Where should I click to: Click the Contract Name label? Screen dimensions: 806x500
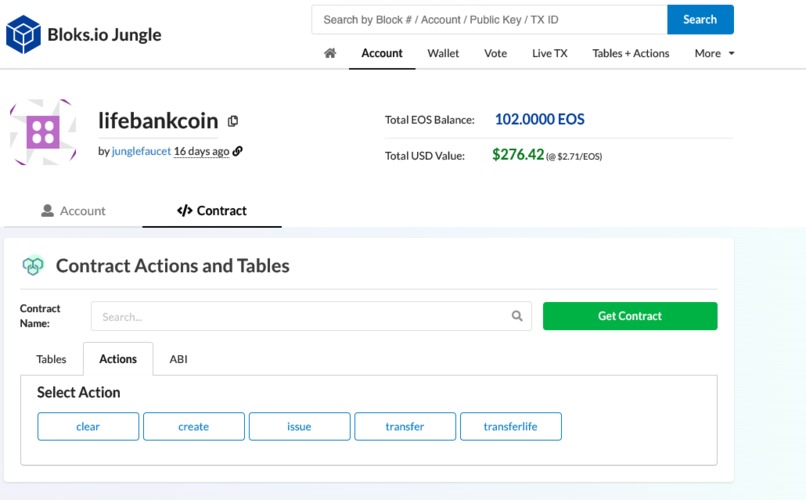pyautogui.click(x=40, y=316)
